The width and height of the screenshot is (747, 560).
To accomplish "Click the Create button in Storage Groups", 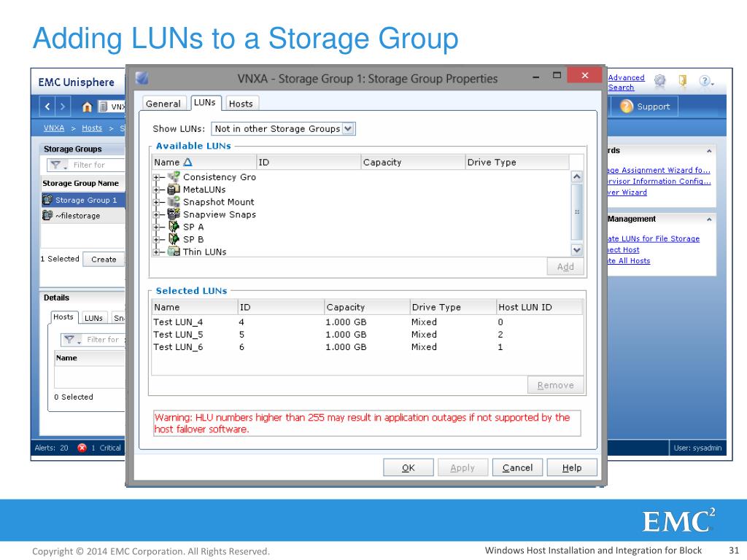I will click(104, 259).
